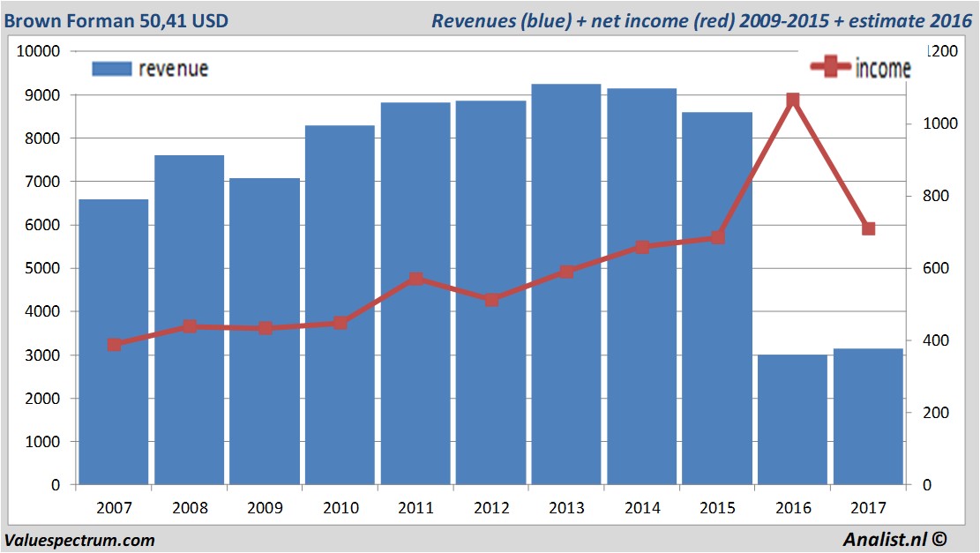Select the 2013 revenue bar

pyautogui.click(x=566, y=284)
